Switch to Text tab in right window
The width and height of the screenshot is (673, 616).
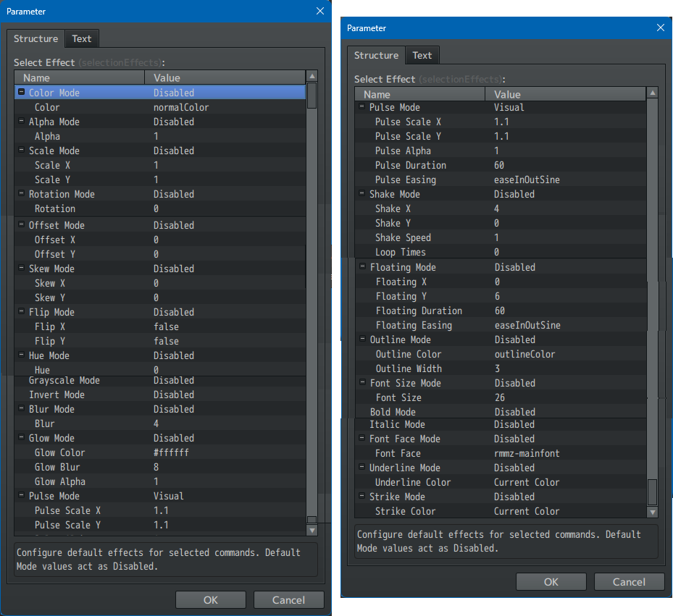point(422,55)
